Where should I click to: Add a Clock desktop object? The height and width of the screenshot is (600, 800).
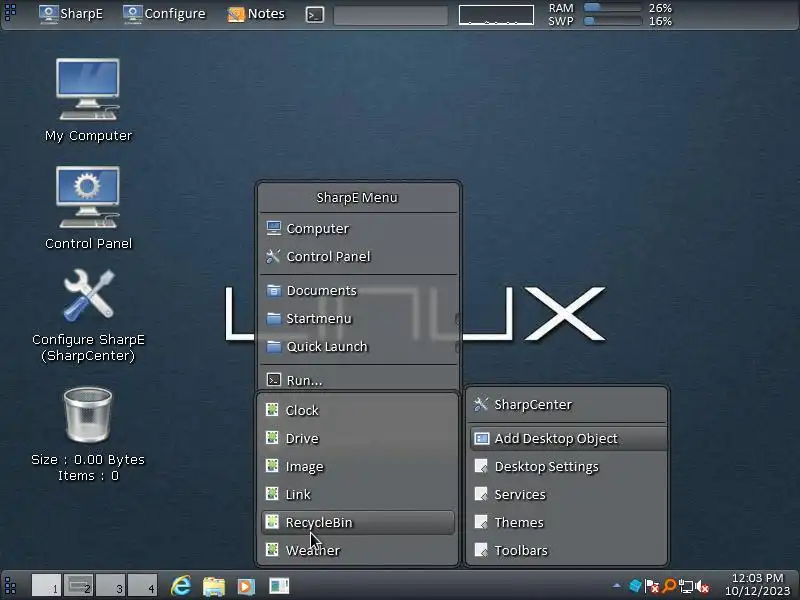[x=358, y=410]
